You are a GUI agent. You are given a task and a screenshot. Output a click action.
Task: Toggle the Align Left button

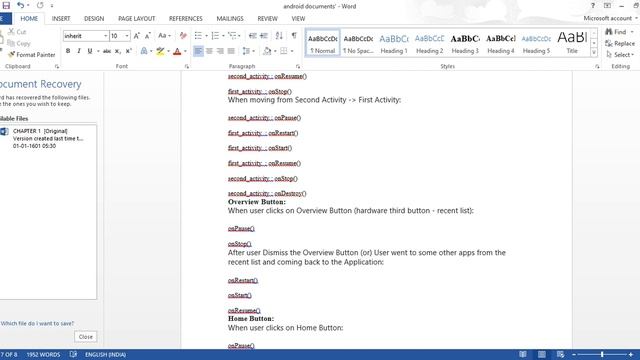point(198,51)
